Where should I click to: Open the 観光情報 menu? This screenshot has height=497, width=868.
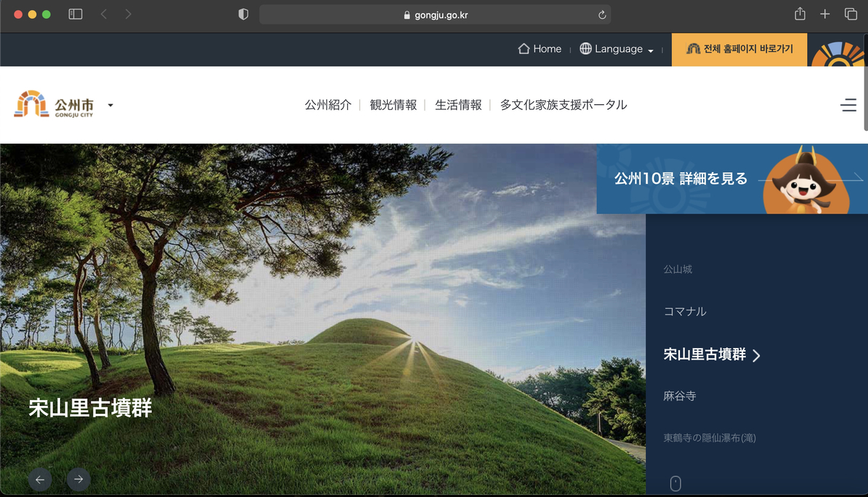tap(393, 105)
